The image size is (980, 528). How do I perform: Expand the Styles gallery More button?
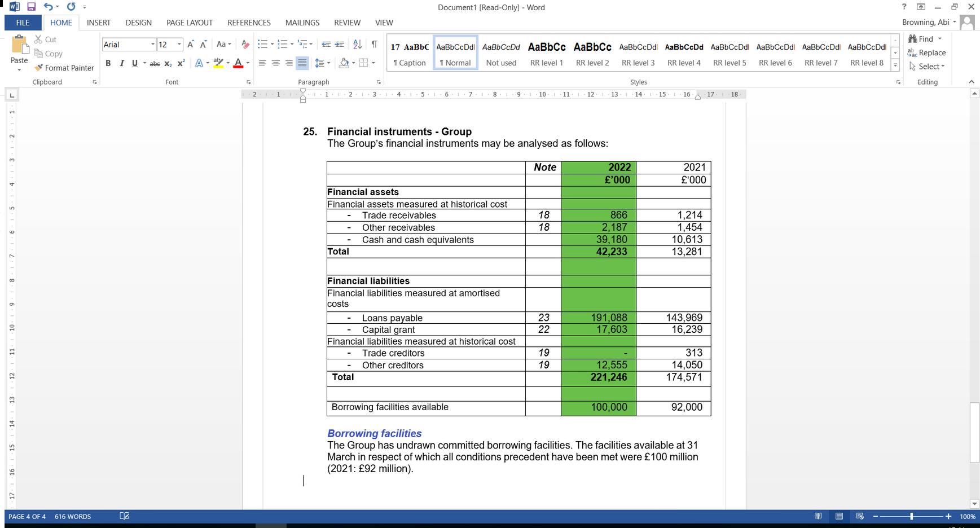point(895,65)
